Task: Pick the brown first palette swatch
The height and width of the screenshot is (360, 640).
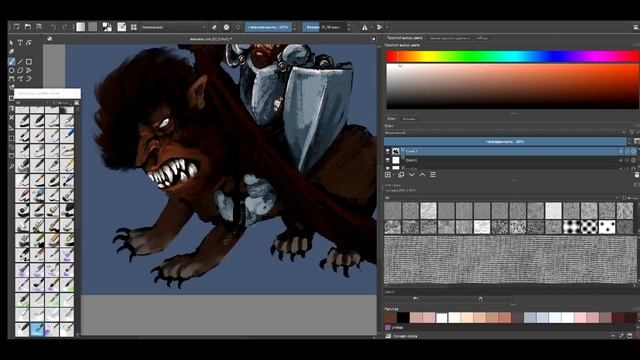Action: pos(391,318)
